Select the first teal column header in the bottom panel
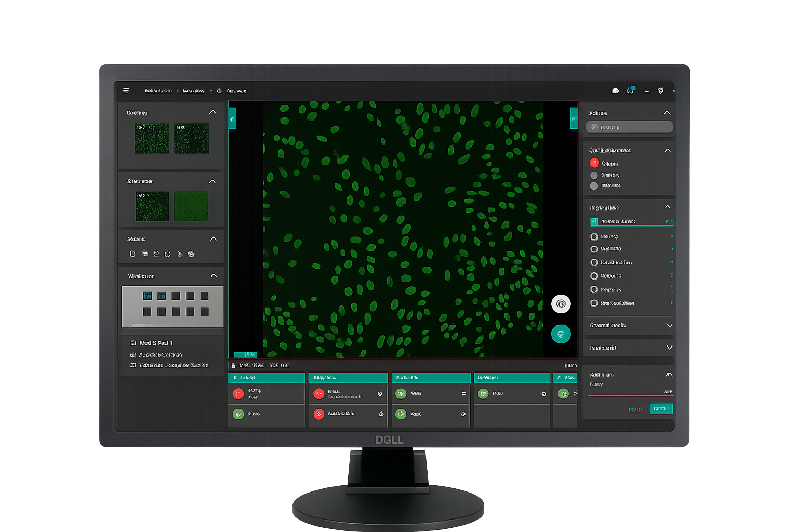The width and height of the screenshot is (798, 532). click(267, 378)
